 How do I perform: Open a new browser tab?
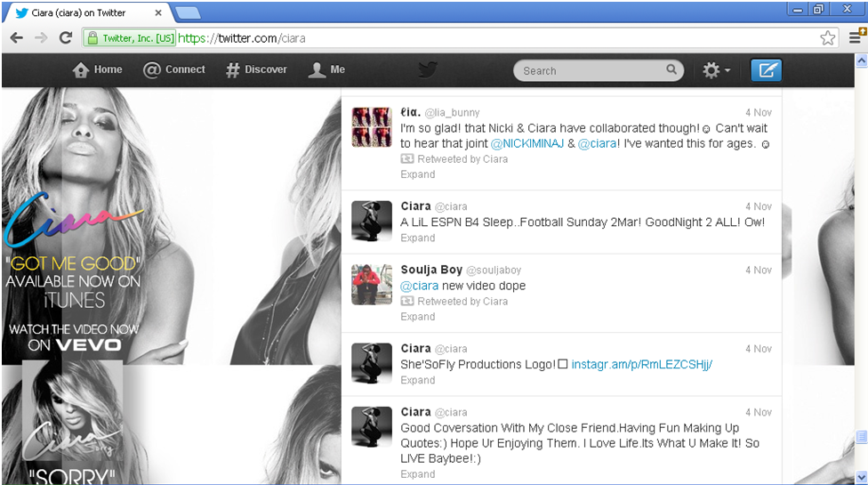point(188,12)
